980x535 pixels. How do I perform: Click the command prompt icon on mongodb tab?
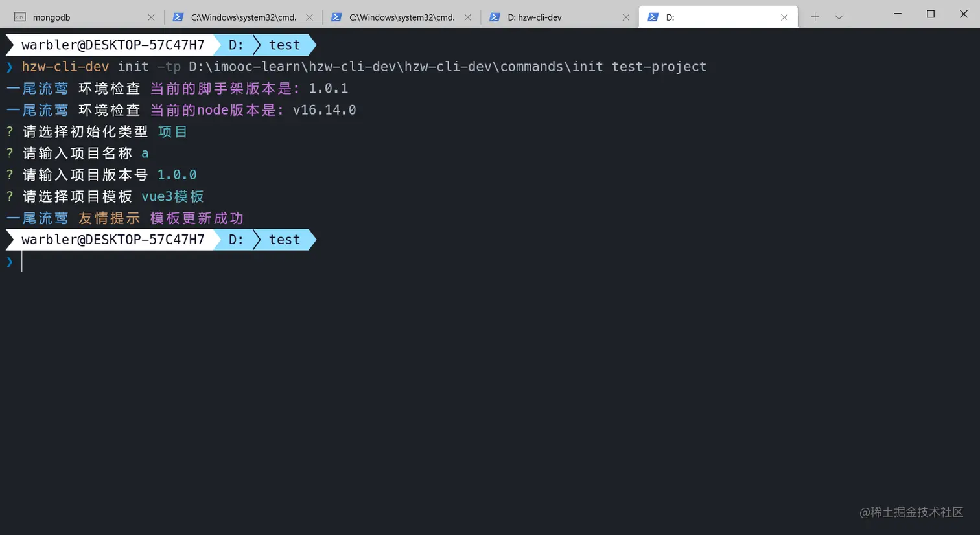(x=20, y=17)
